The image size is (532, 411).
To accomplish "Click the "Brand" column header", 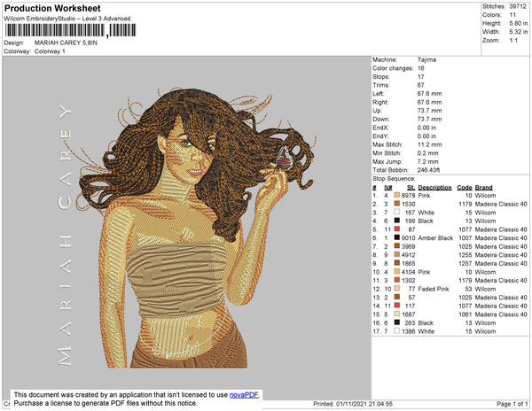I will tap(483, 188).
